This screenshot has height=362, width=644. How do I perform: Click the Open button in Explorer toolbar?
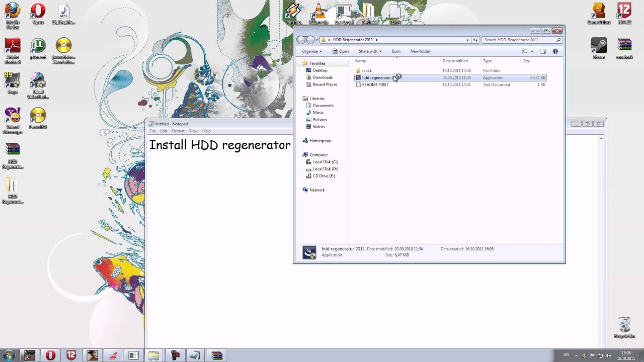[x=341, y=51]
